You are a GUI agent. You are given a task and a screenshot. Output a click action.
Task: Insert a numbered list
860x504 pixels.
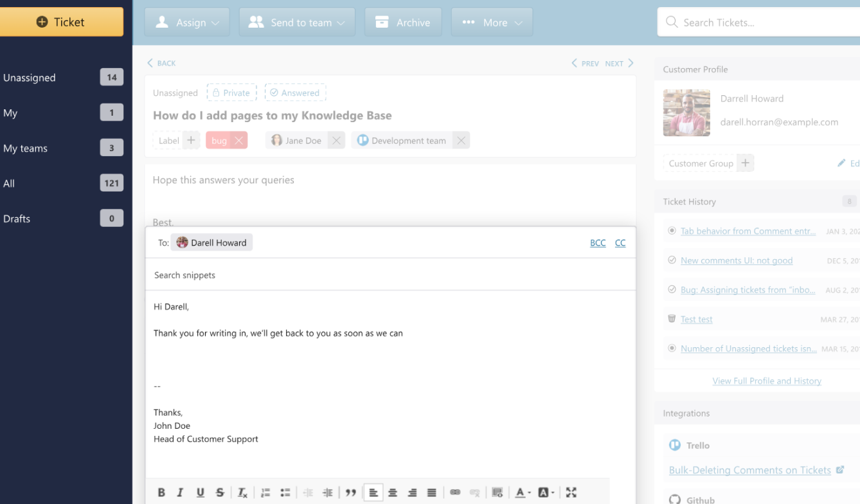click(265, 492)
